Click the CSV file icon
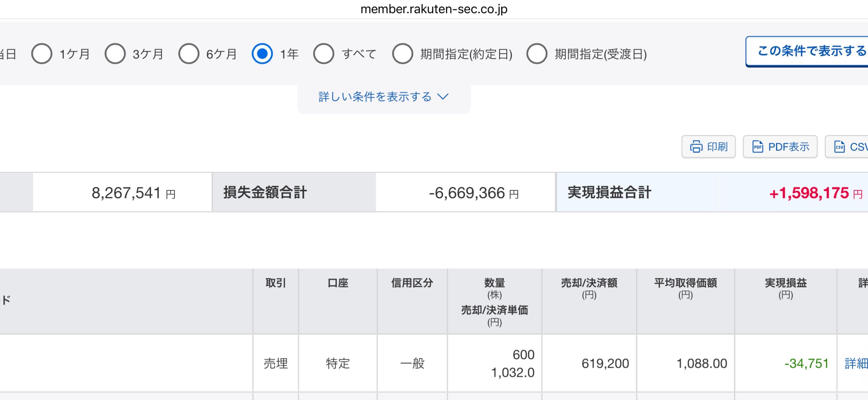This screenshot has width=868, height=400. [x=839, y=147]
